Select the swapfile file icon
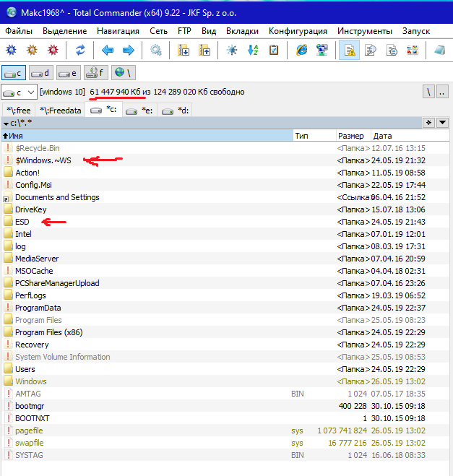 tap(9, 443)
